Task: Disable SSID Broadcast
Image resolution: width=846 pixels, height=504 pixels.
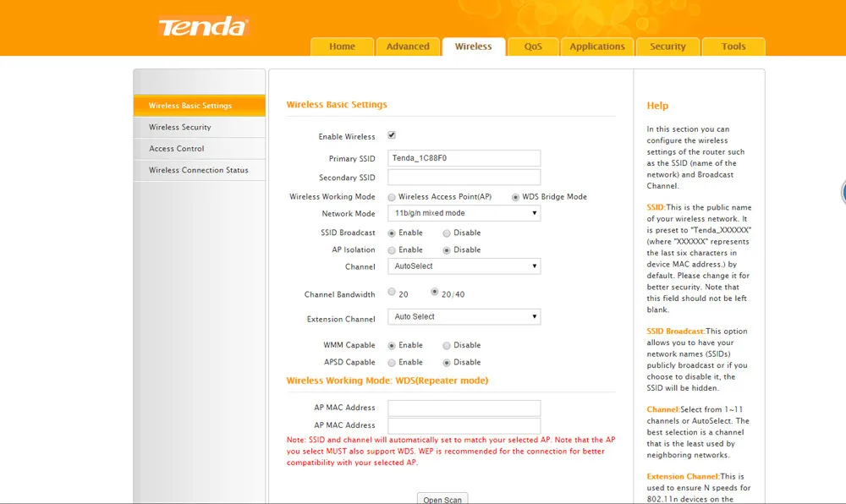Action: click(447, 233)
